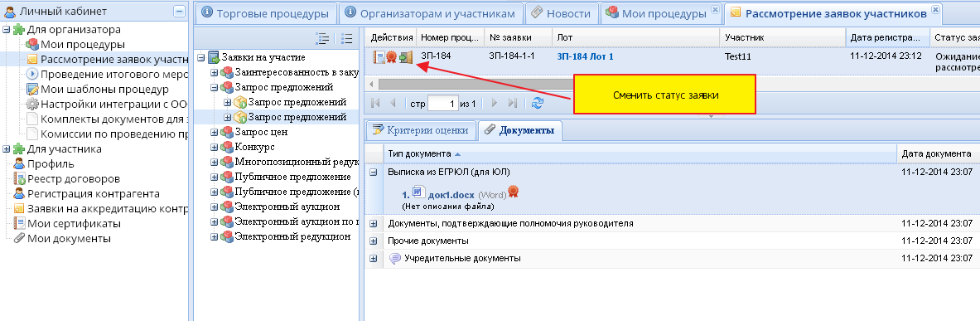This screenshot has height=321, width=980.
Task: Go to last page of grid
Action: tap(513, 103)
